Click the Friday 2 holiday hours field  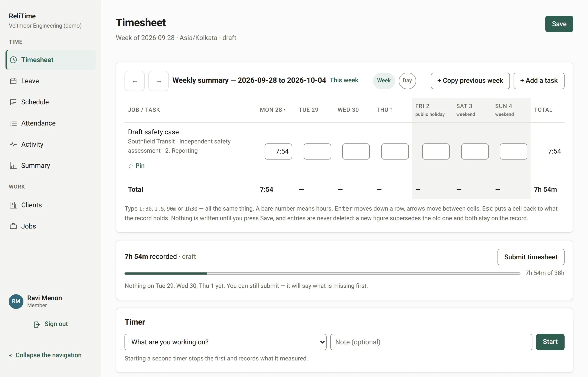(436, 151)
